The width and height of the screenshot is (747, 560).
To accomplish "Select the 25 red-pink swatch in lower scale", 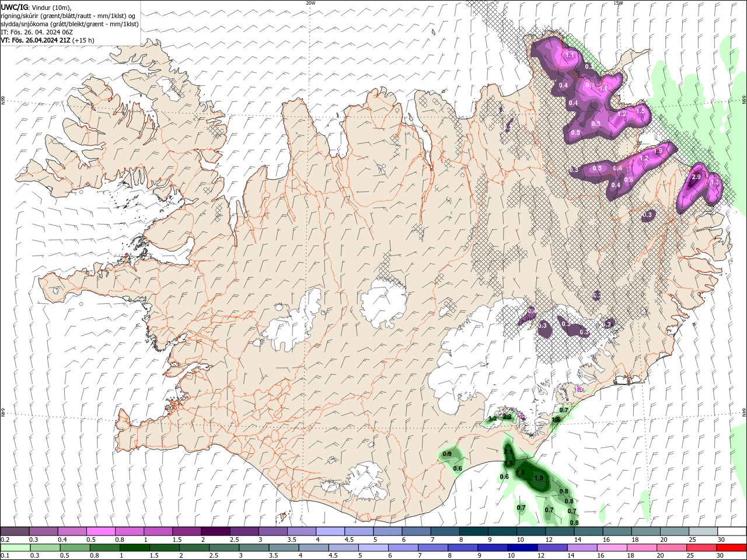I will (702, 548).
